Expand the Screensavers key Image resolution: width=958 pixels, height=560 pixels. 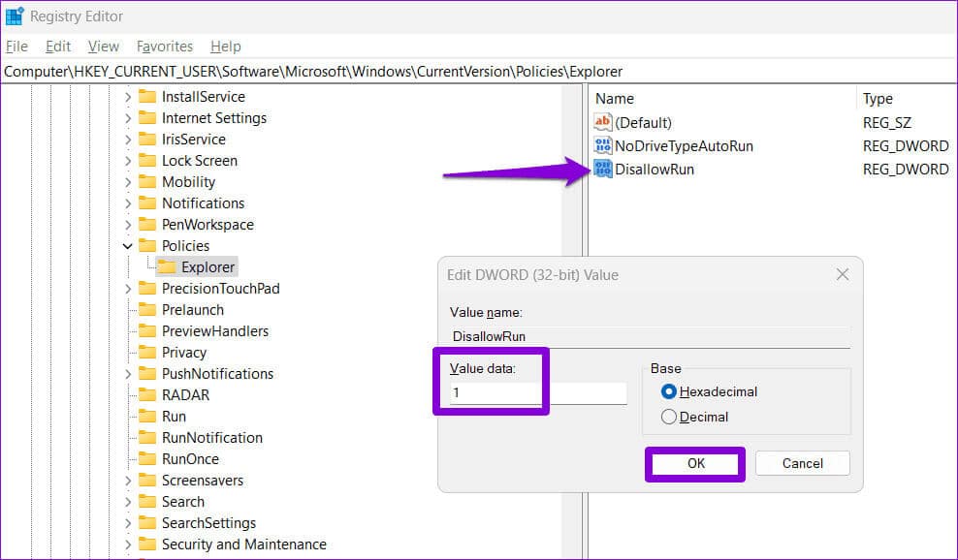point(128,480)
